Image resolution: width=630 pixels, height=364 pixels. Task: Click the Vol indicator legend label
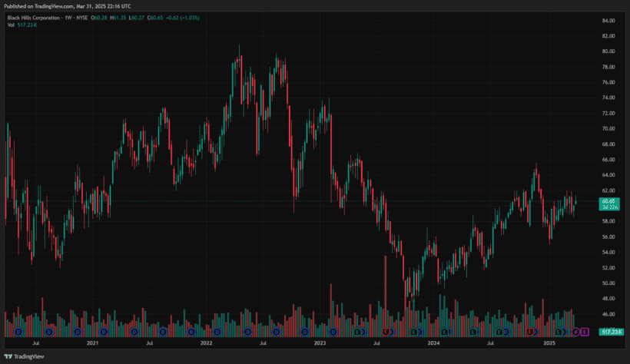pos(12,25)
